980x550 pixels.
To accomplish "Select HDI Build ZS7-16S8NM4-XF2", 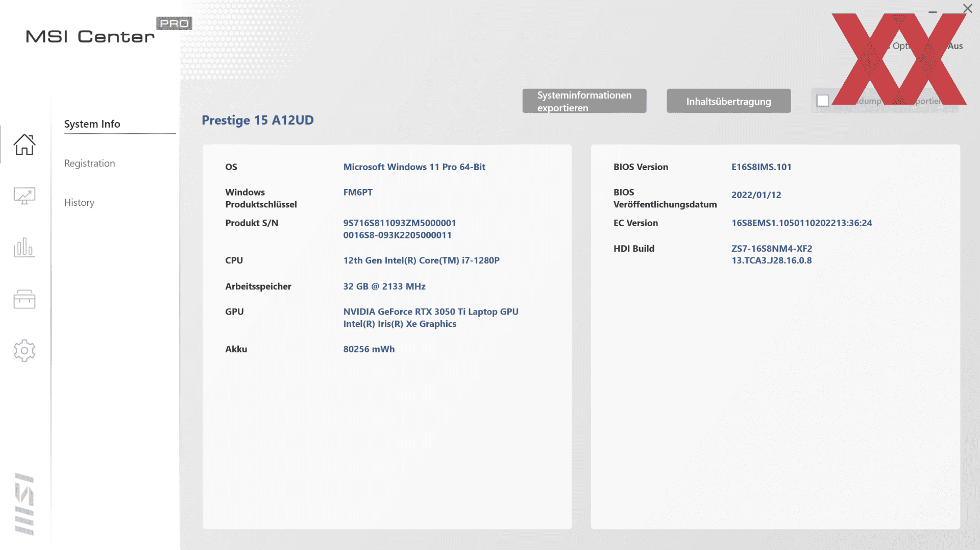I will [x=771, y=249].
